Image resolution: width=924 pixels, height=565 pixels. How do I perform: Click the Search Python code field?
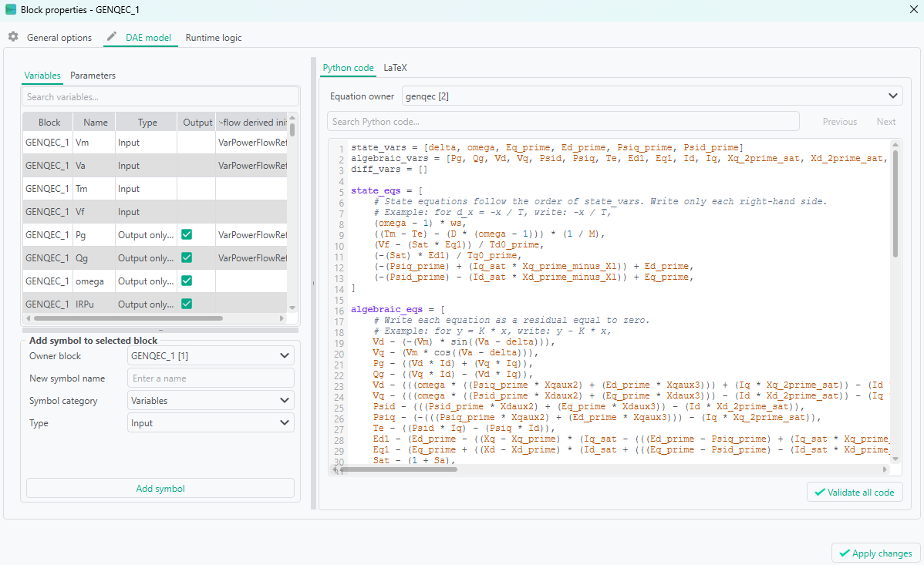[x=563, y=121]
